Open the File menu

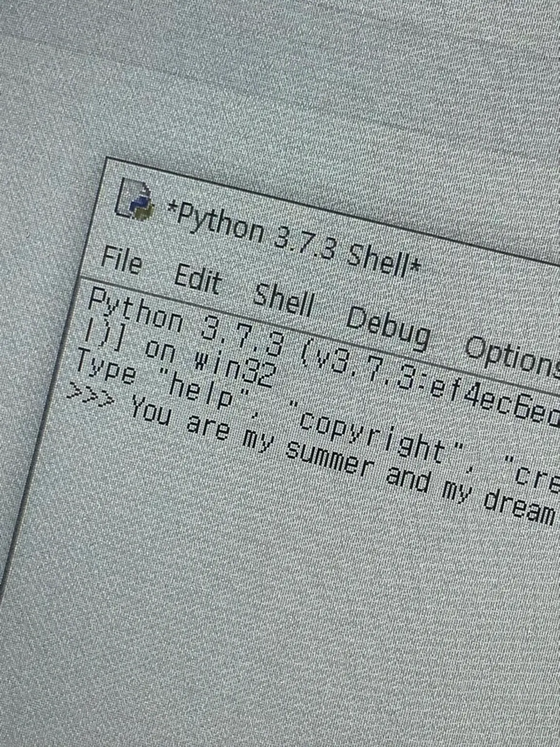tap(122, 260)
